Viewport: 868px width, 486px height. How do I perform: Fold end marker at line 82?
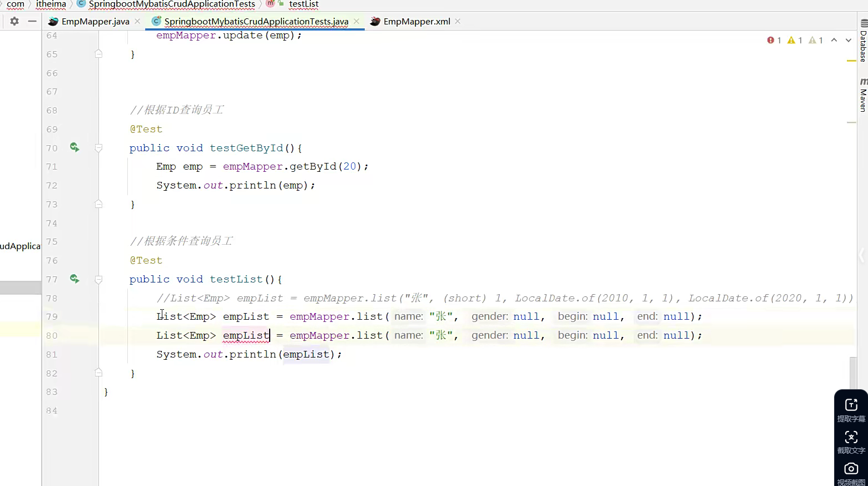coord(98,373)
